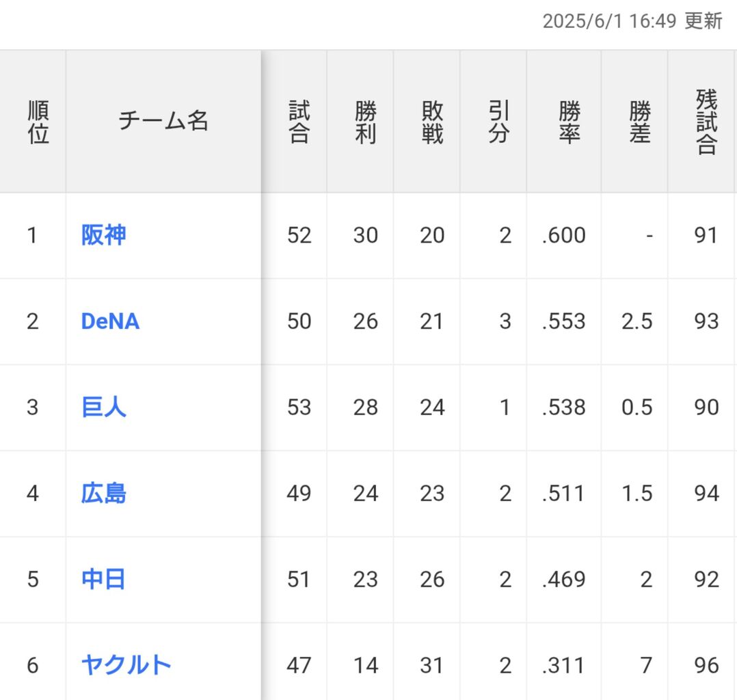Open the ヤクルト team link

pyautogui.click(x=126, y=665)
